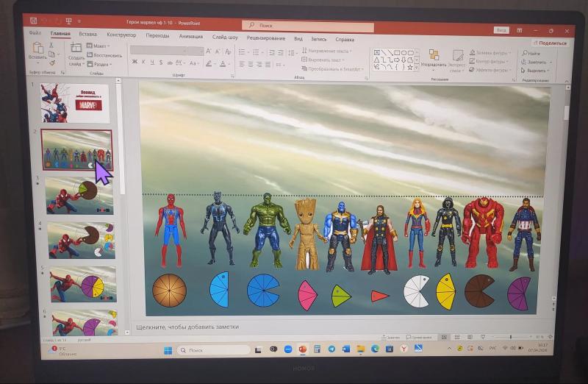Click the Поделиться share button
Screen dimensions: 588x384
pos(550,43)
